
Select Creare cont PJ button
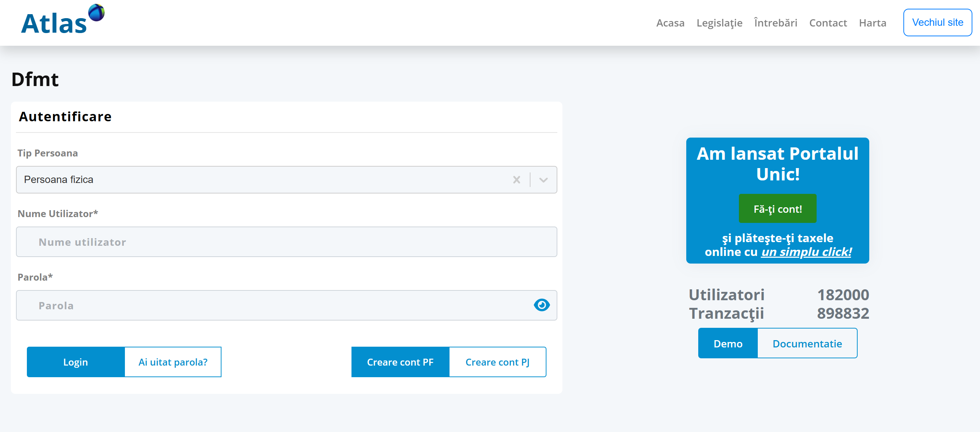(x=497, y=362)
